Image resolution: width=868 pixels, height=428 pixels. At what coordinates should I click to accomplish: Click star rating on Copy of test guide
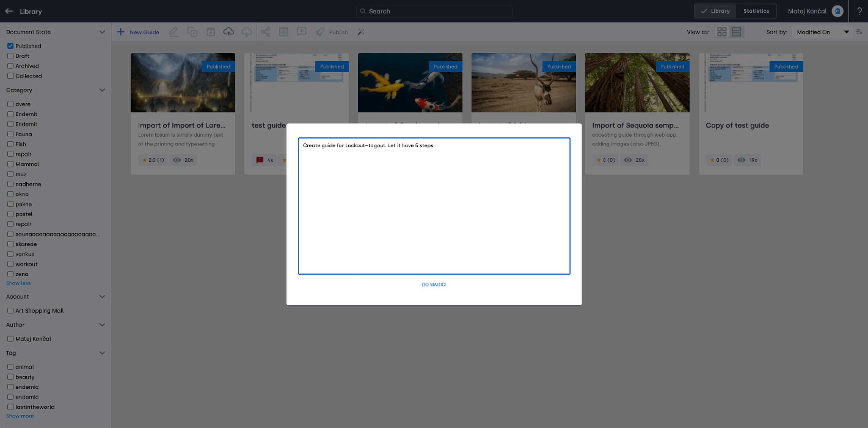(x=719, y=160)
